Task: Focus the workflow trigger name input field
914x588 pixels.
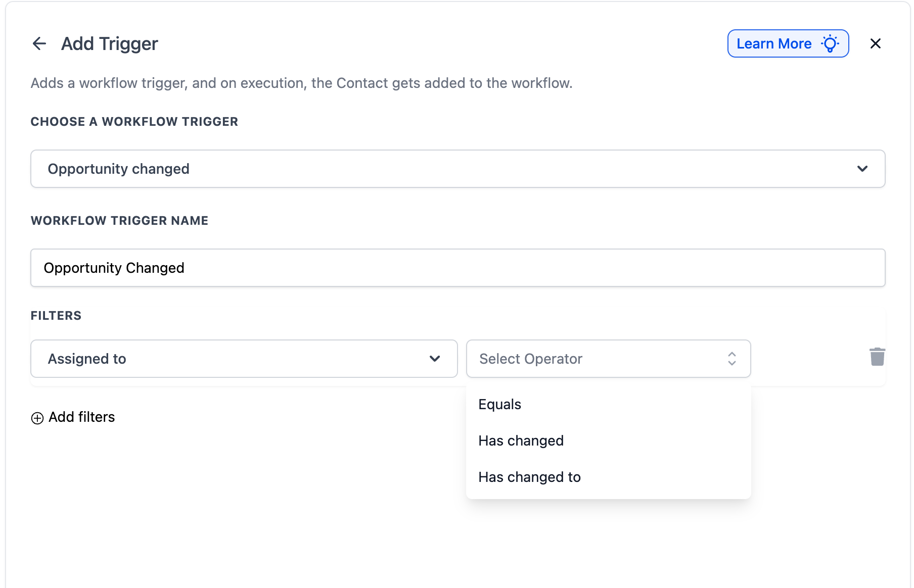Action: point(458,268)
